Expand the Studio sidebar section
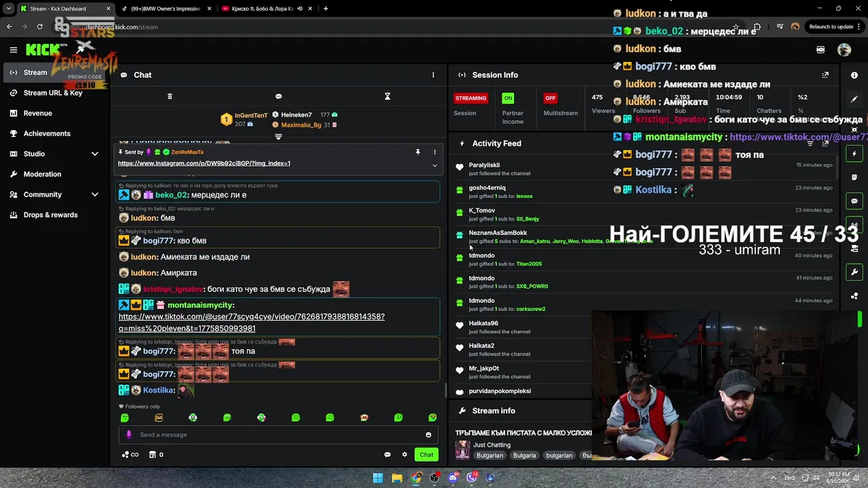The image size is (868, 488). 95,154
